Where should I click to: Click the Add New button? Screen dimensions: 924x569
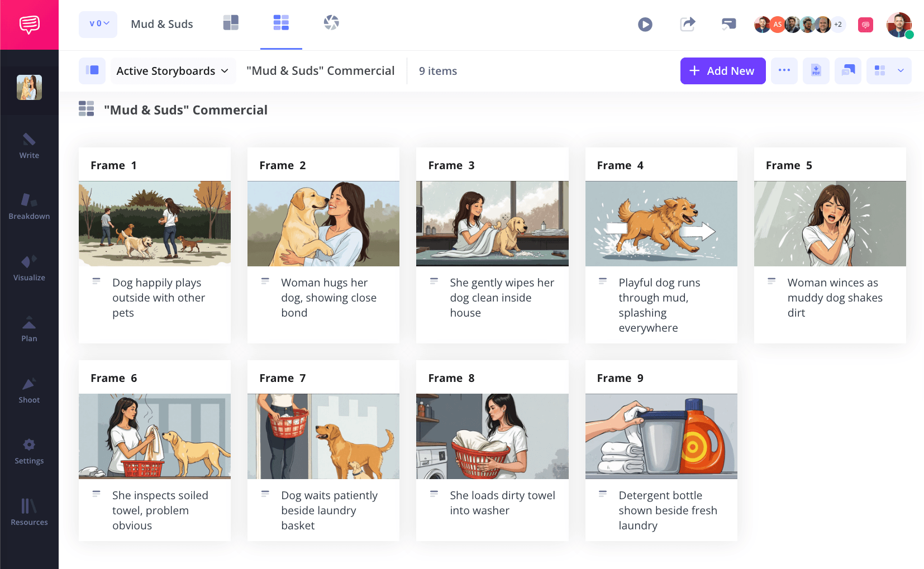point(722,71)
